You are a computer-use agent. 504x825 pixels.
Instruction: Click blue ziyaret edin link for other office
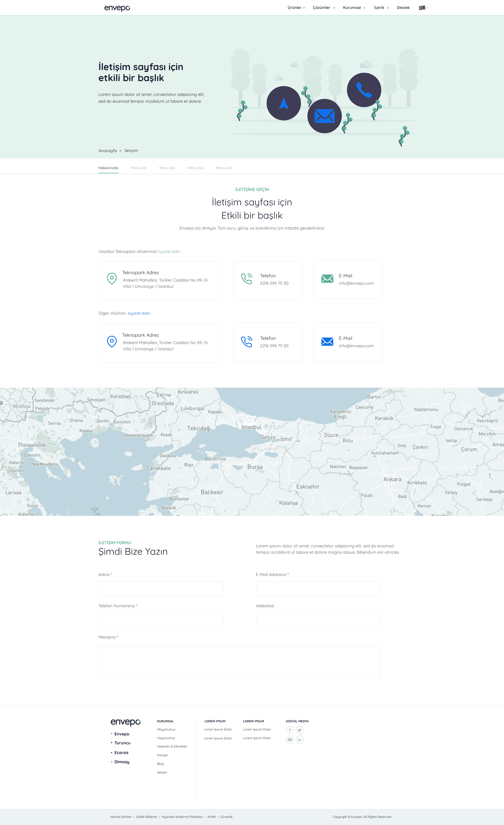click(139, 313)
